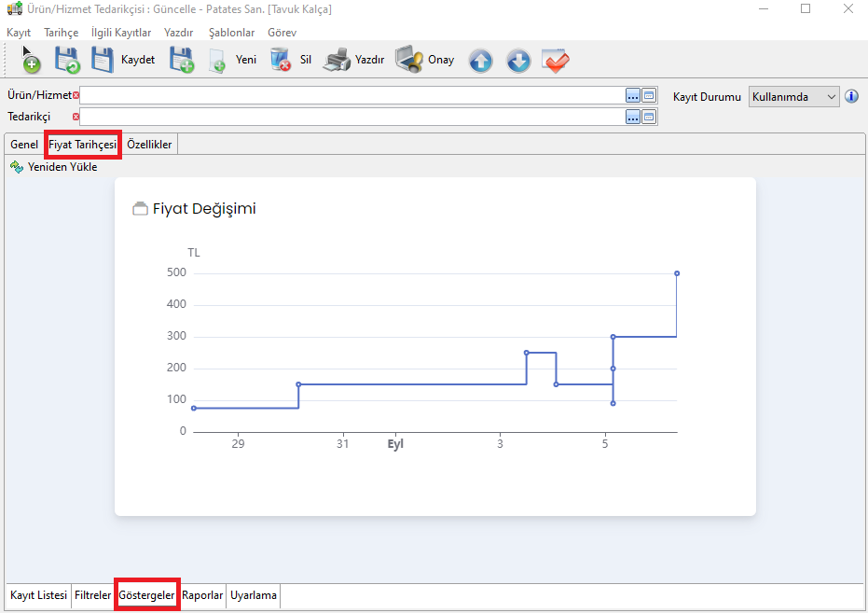
Task: Open Ürün/Hizmet lookup with ellipsis button
Action: (x=632, y=95)
